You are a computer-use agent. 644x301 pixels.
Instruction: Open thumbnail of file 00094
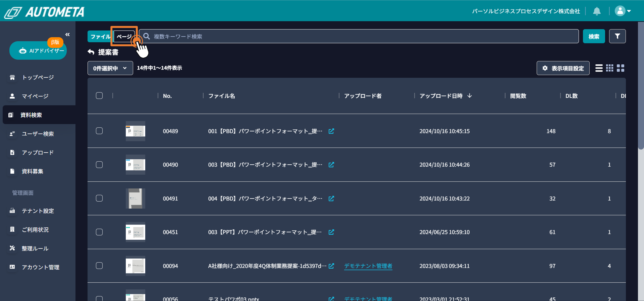[135, 266]
